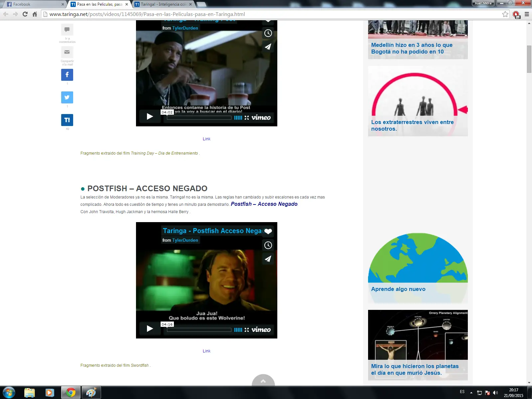
Task: Click the page vertical scrollbar thumb
Action: 529,59
